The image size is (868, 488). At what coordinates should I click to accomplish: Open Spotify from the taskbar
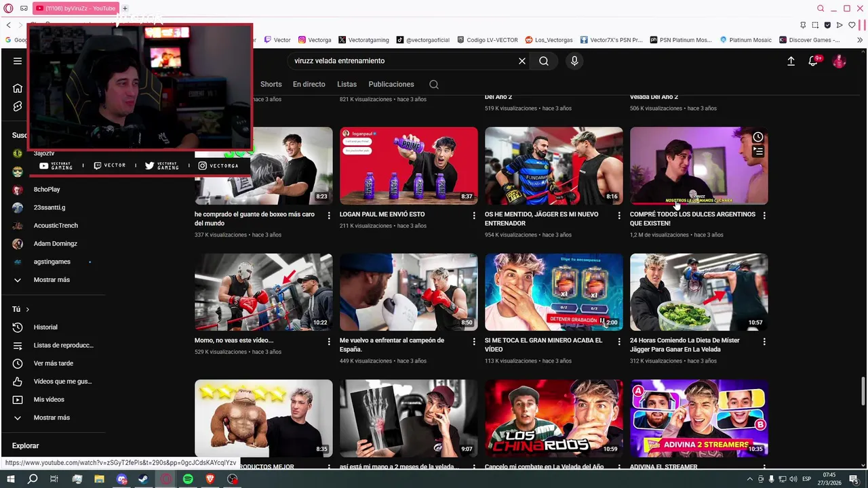coord(188,479)
